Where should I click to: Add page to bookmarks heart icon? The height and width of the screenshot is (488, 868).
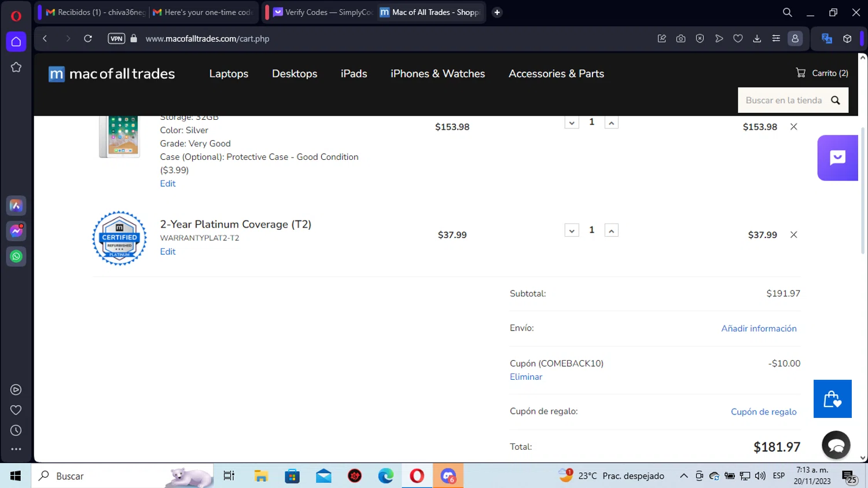coord(738,39)
